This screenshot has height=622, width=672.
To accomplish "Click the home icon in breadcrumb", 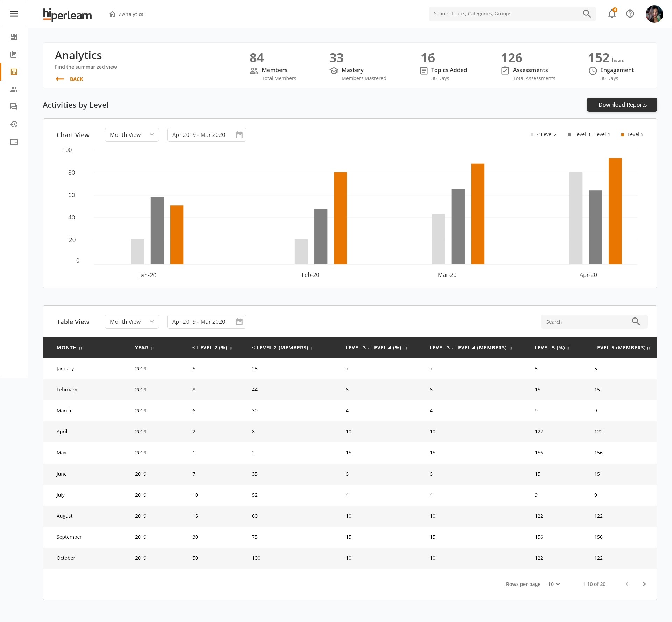I will tap(112, 14).
